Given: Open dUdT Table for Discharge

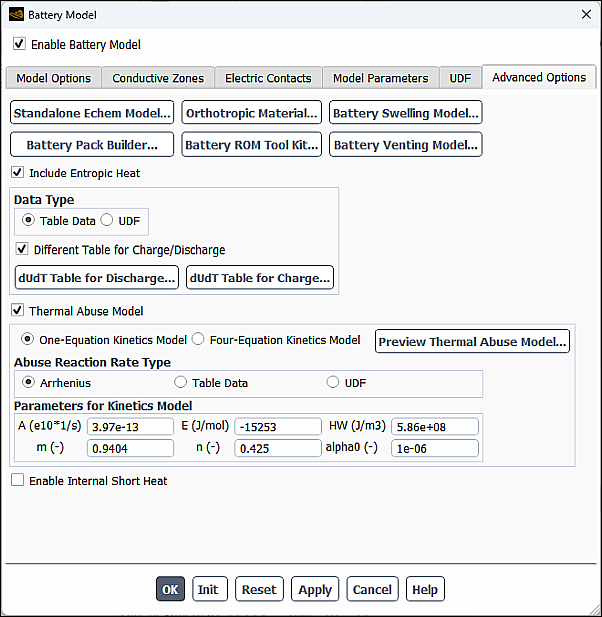Looking at the screenshot, I should coord(96,278).
